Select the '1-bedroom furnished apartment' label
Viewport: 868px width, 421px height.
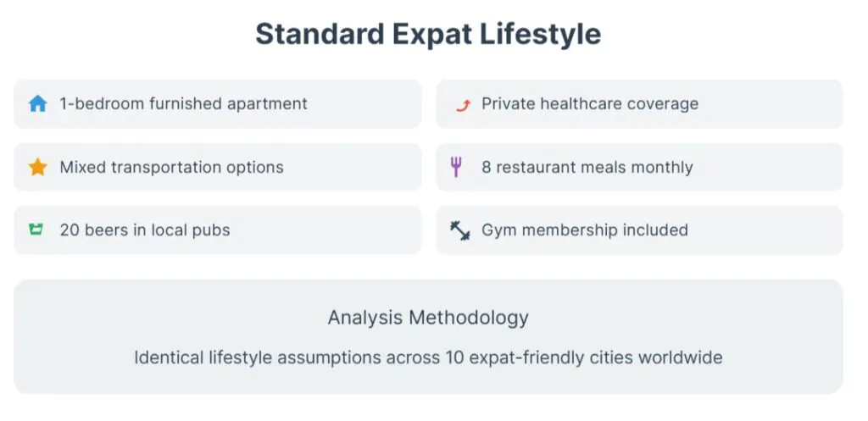[x=183, y=104]
